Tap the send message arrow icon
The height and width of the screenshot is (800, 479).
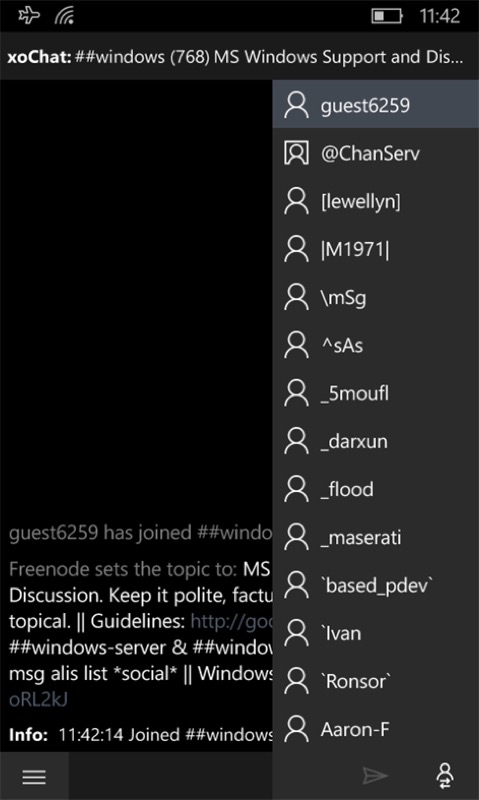click(x=375, y=777)
